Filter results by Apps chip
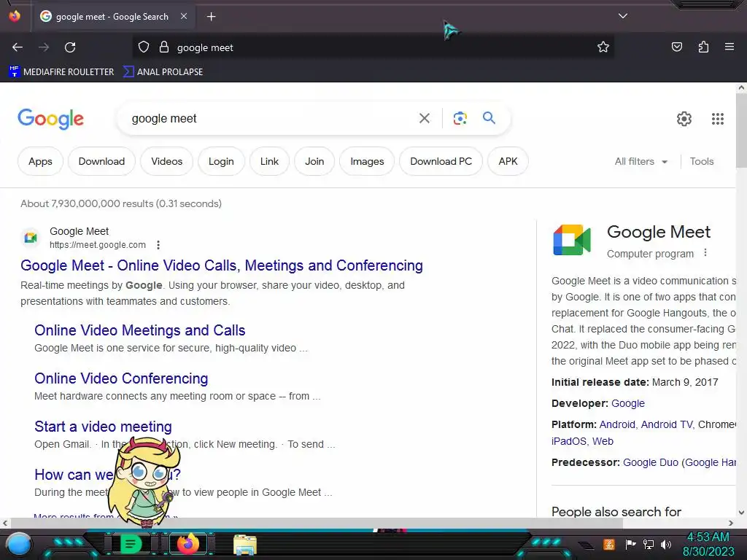 pyautogui.click(x=41, y=161)
